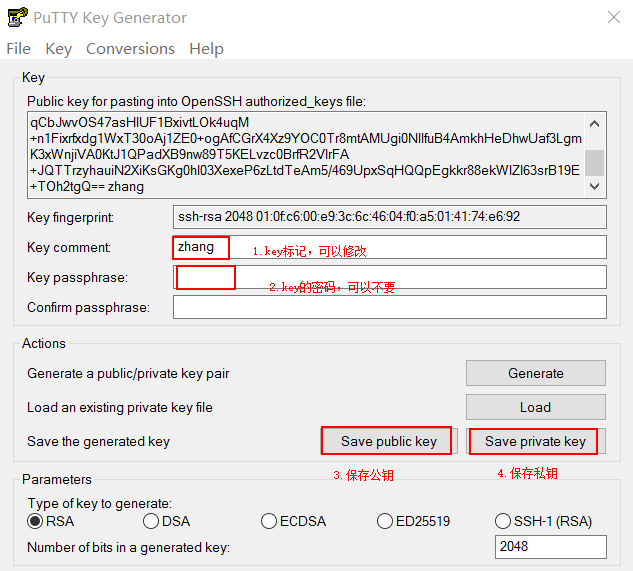Open the Help menu
The width and height of the screenshot is (633, 571).
tap(206, 49)
